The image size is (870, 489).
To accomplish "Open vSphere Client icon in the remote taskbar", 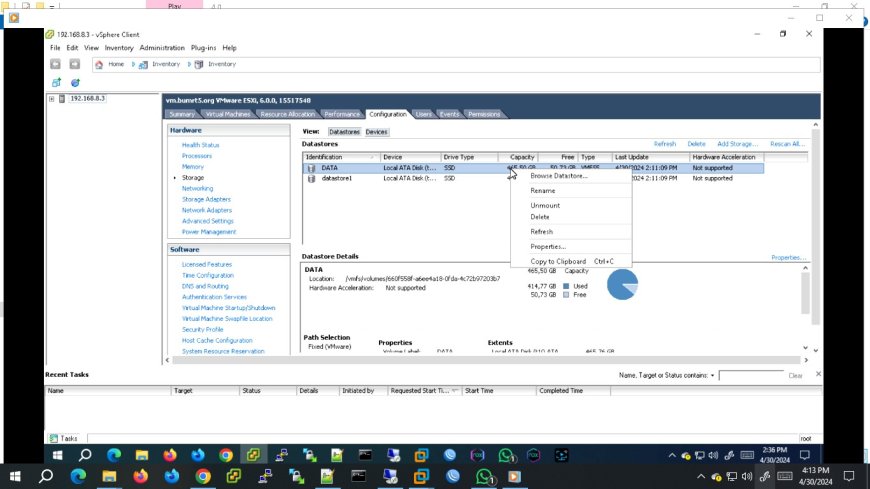I will (254, 456).
